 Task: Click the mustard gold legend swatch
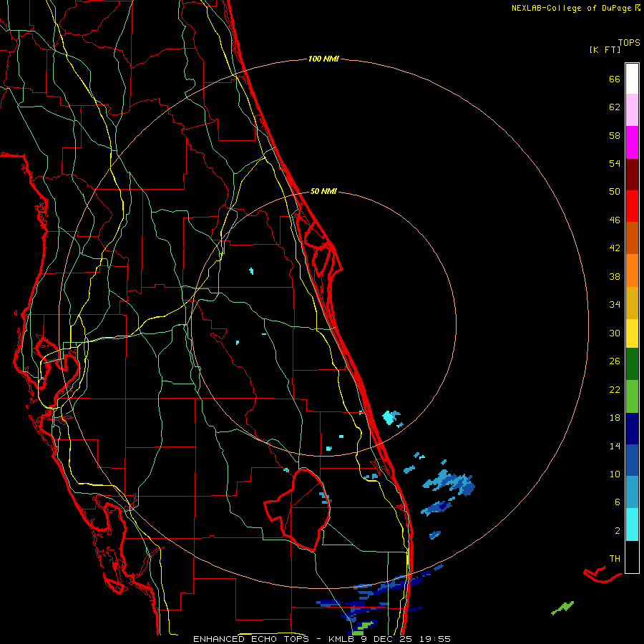tap(632, 303)
